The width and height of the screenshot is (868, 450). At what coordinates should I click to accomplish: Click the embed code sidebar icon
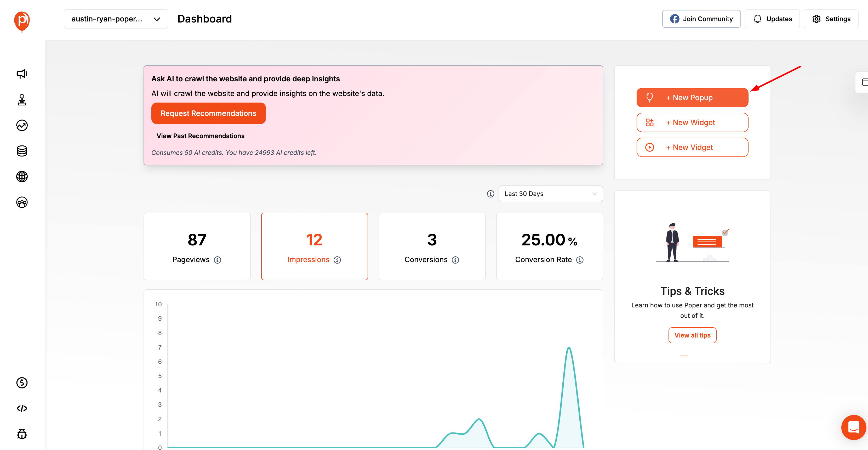(22, 409)
